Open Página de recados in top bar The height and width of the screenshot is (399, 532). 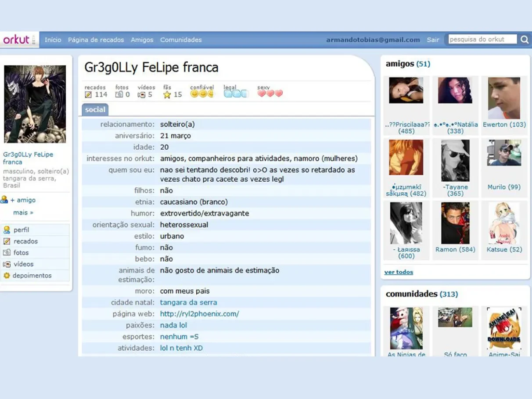point(96,40)
